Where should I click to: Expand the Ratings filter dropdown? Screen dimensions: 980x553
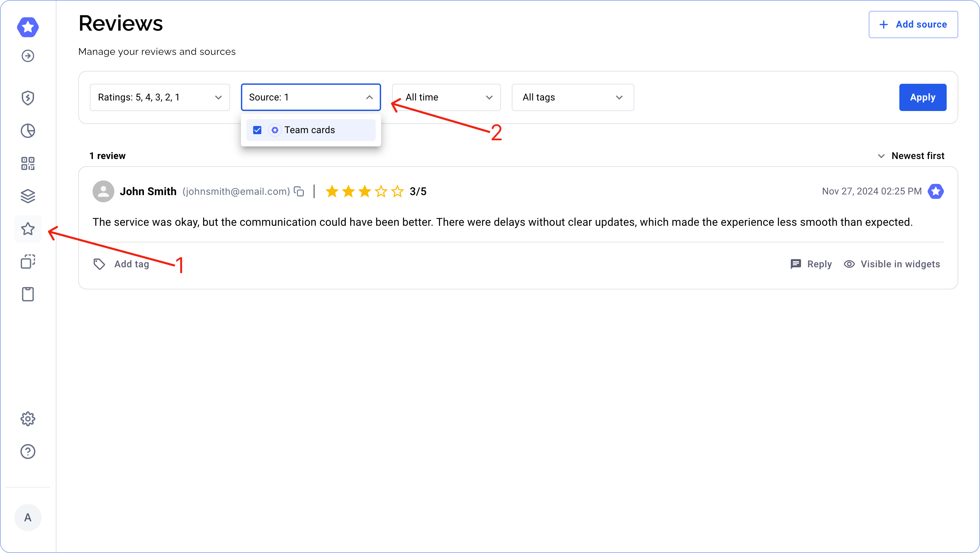160,97
